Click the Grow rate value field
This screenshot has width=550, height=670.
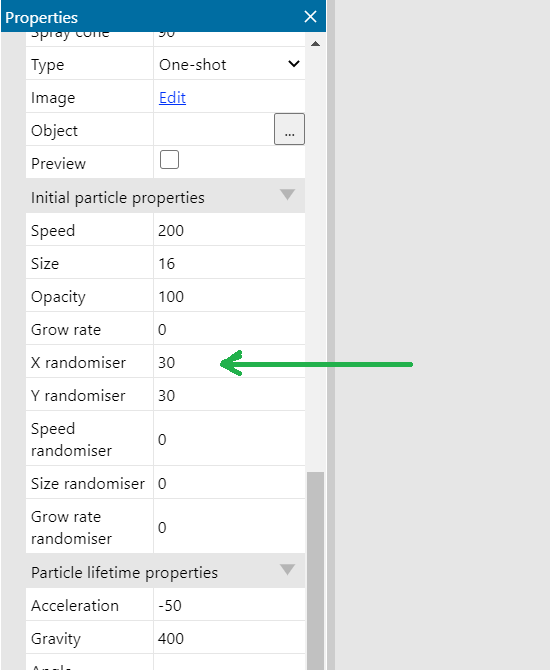click(x=229, y=329)
